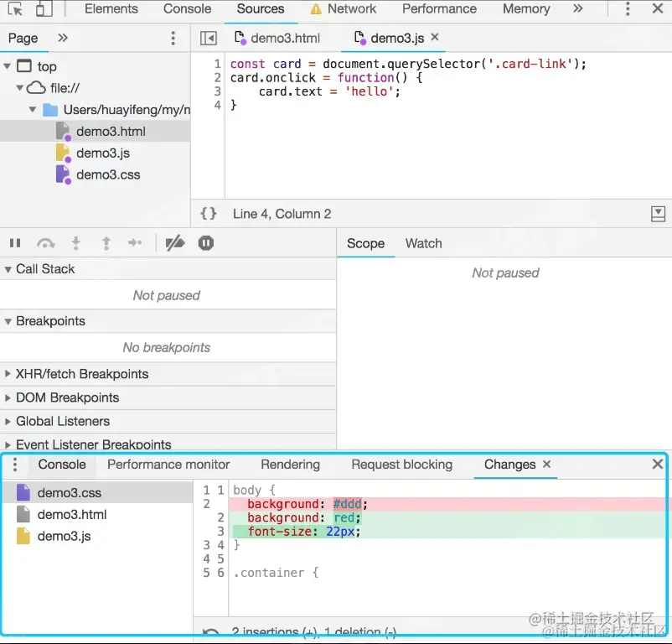Show more navigator tabs chevron next to Page

coord(63,38)
